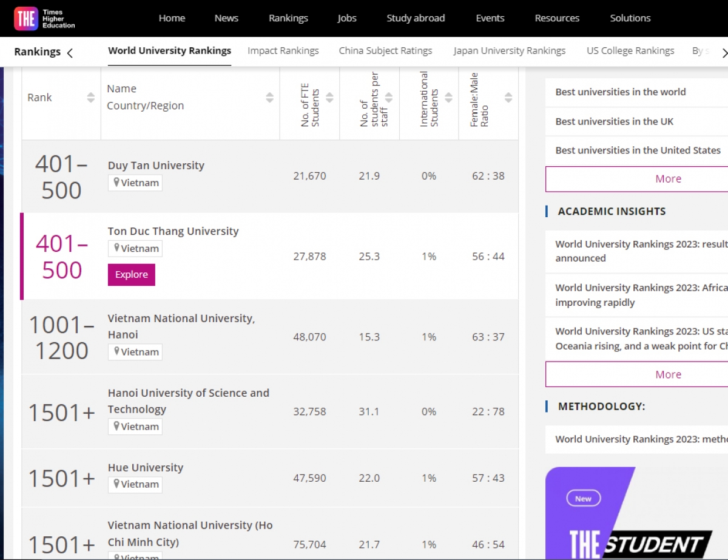728x560 pixels.
Task: Click FTE students value 27,878
Action: 309,257
